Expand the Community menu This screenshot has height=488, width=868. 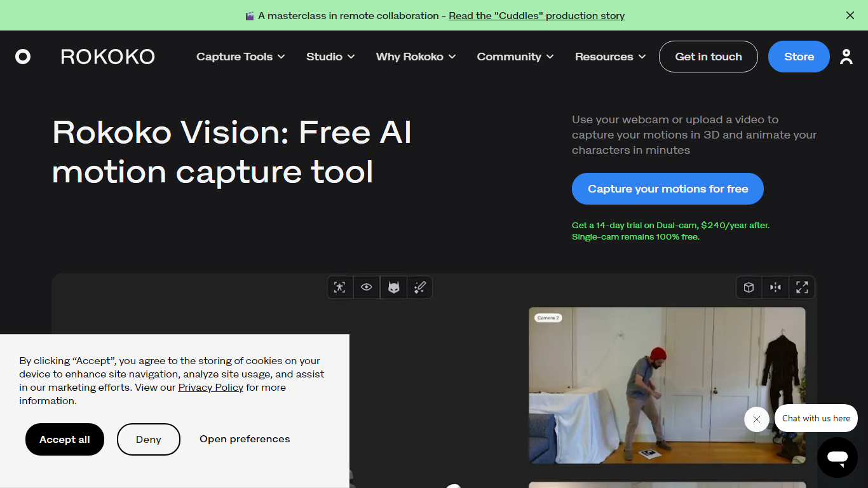pos(515,57)
